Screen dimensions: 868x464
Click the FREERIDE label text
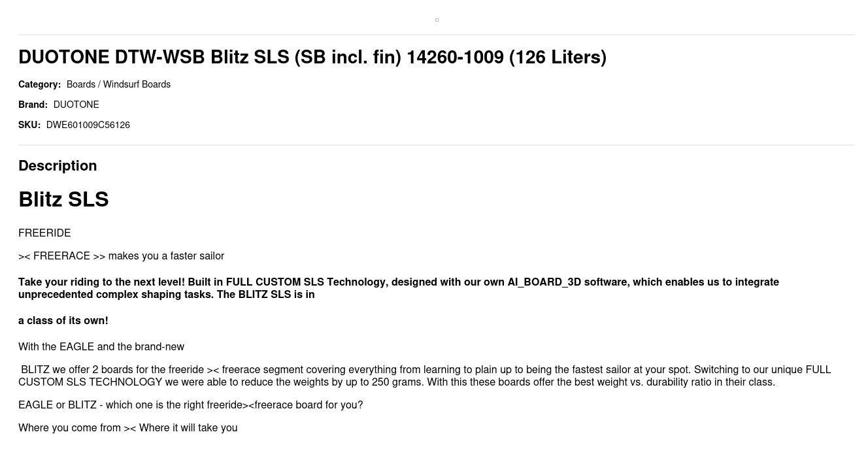(x=44, y=233)
